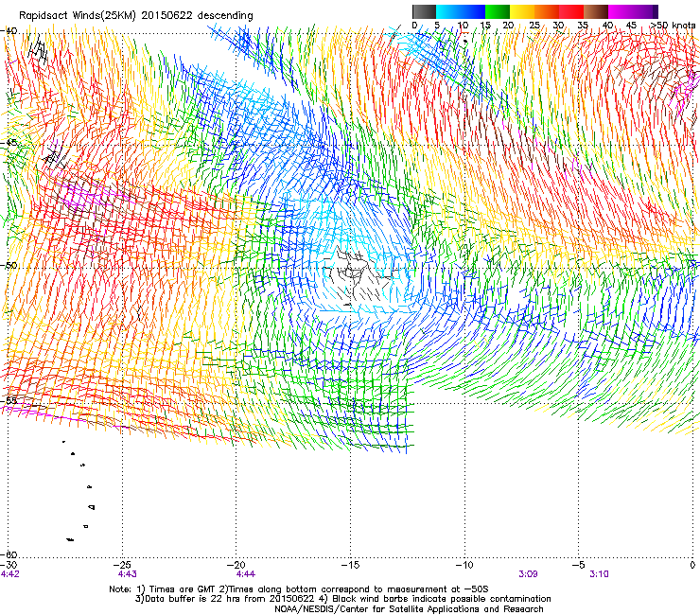The width and height of the screenshot is (700, 615).
Task: Click the green 15-20 knots legend swatch
Action: point(498,11)
